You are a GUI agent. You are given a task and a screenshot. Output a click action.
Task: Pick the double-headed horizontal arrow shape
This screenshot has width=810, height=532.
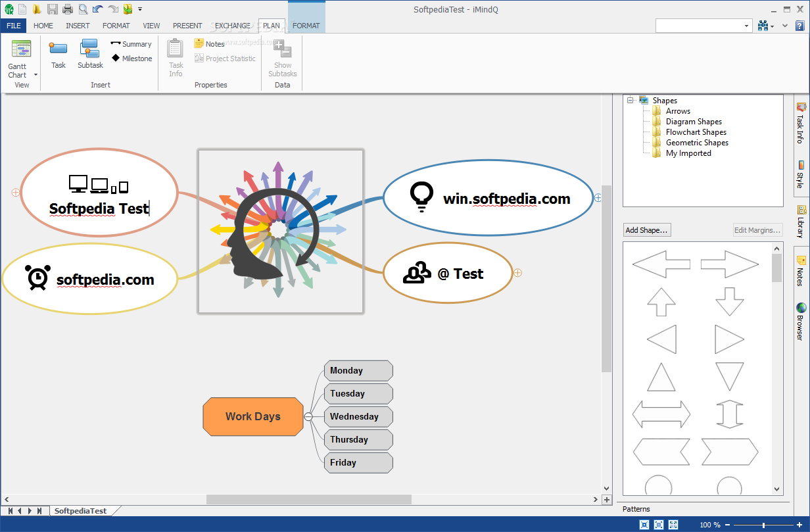coord(661,415)
